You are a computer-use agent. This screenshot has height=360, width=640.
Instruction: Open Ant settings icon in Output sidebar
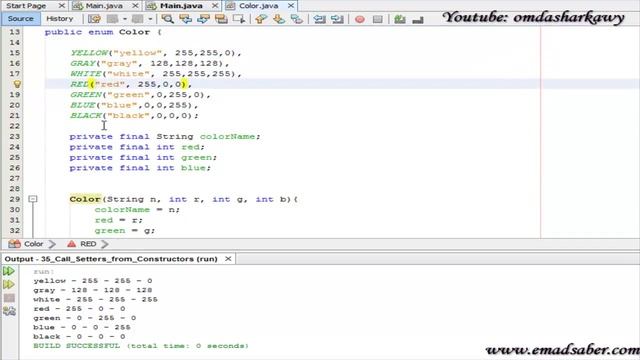pos(9,311)
